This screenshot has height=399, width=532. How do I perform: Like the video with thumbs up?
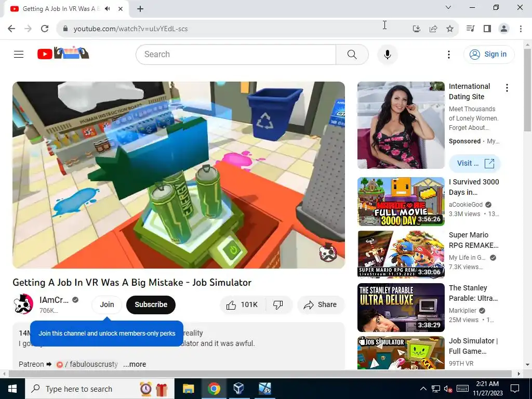(x=243, y=304)
